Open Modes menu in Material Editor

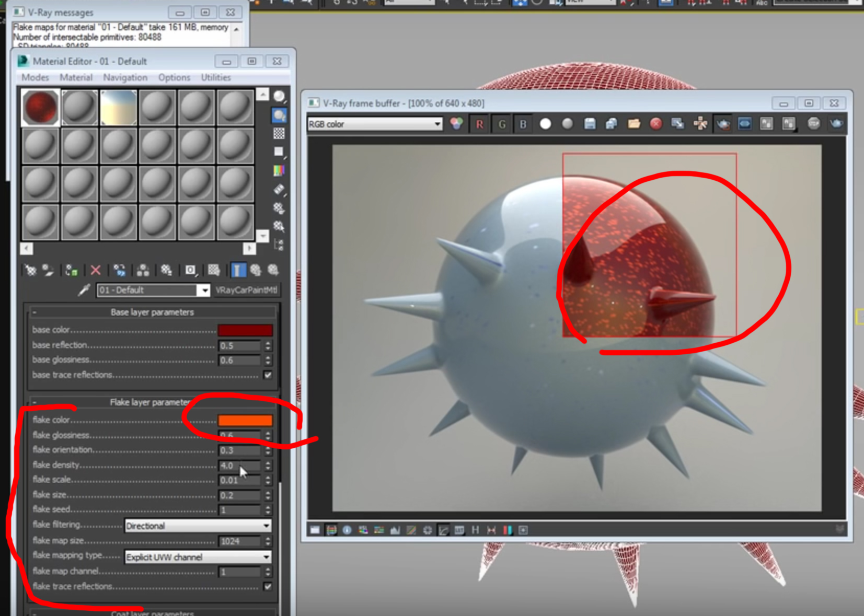tap(35, 77)
